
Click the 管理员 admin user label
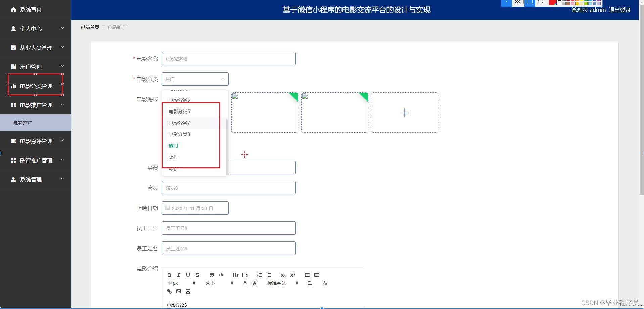pyautogui.click(x=589, y=10)
